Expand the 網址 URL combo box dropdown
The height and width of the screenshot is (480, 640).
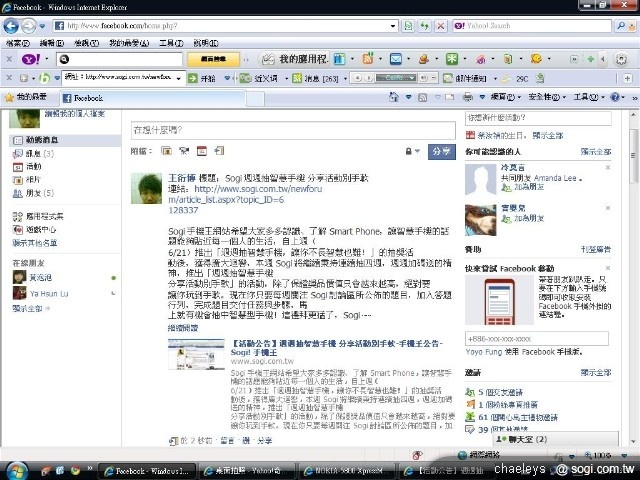(178, 78)
